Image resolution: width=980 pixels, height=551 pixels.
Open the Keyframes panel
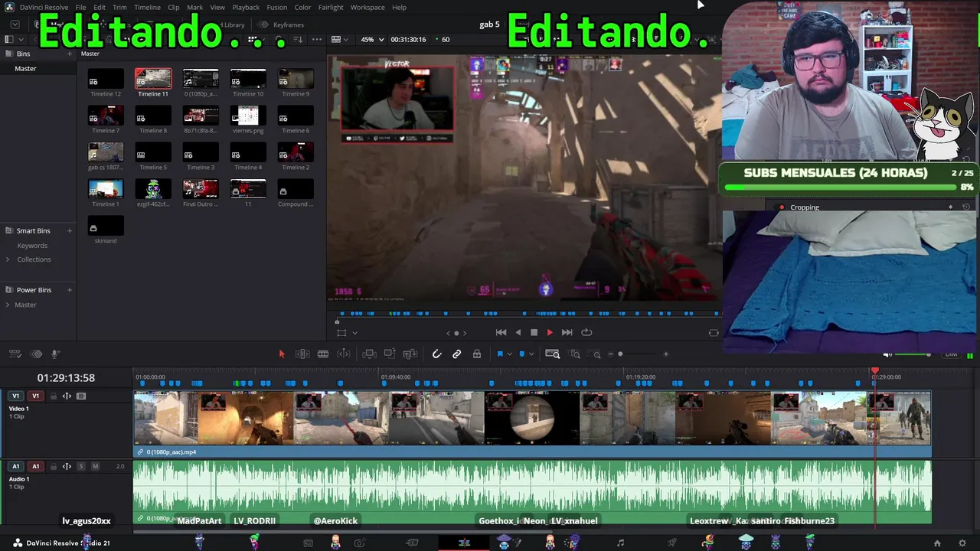tap(282, 24)
